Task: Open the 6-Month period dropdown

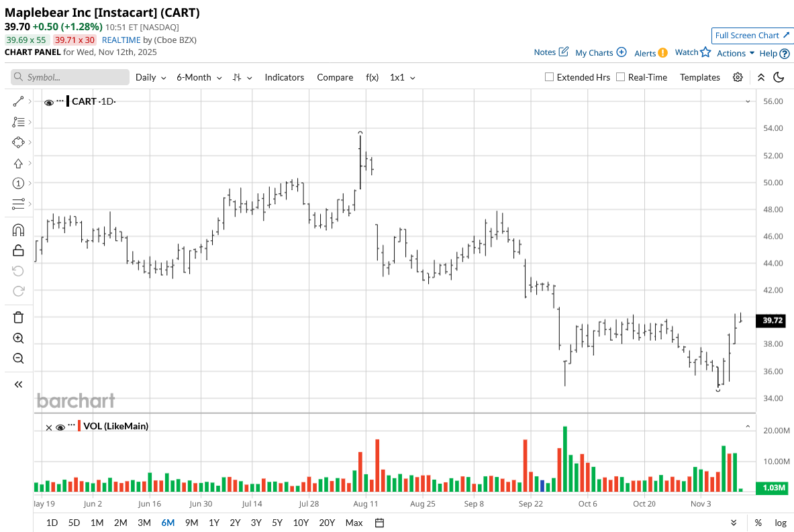Action: (x=199, y=77)
